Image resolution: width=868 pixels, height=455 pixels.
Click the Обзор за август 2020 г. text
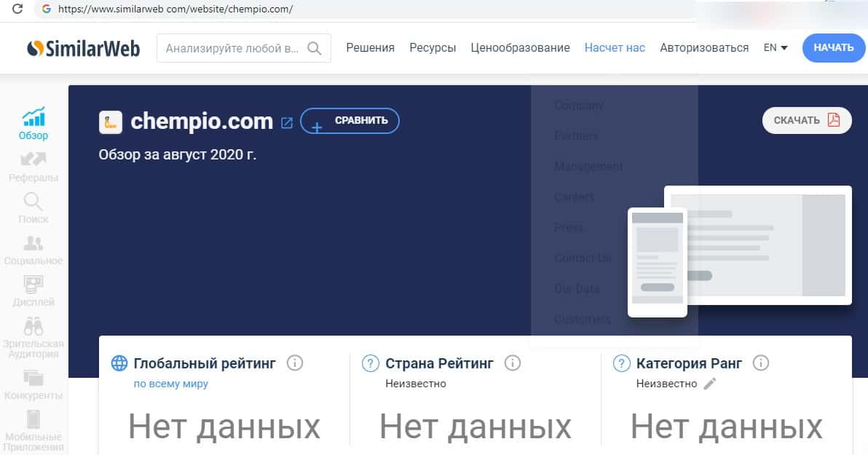(x=177, y=154)
